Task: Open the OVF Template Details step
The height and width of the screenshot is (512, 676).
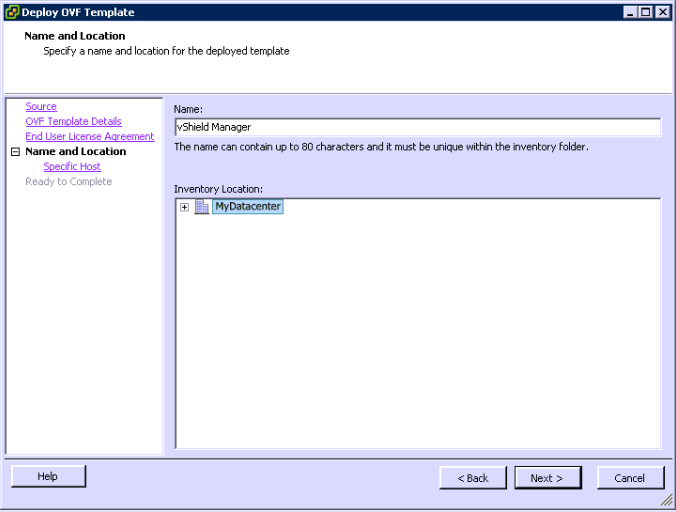Action: (x=73, y=122)
